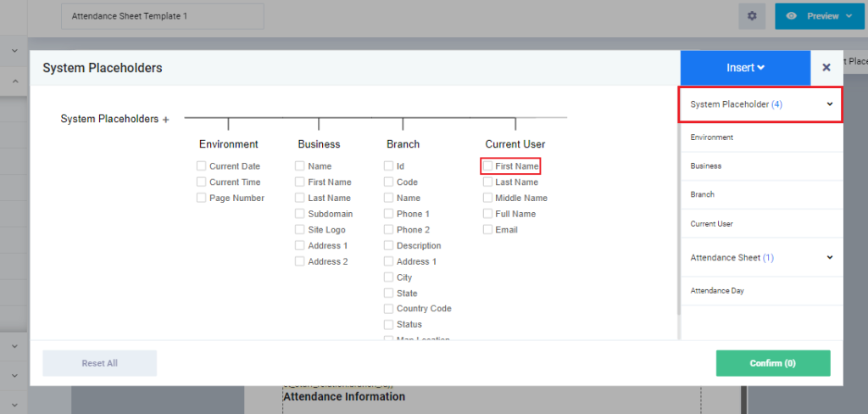Check the Business Last Name checkbox

pos(299,198)
